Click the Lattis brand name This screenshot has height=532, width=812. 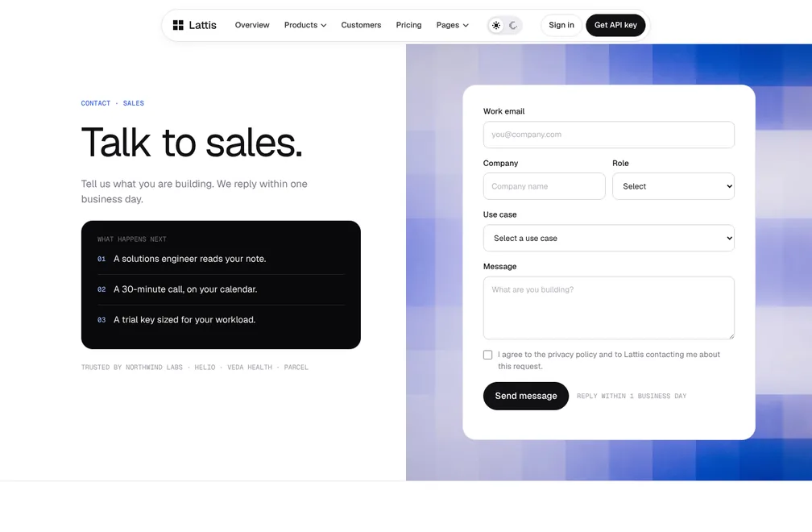pyautogui.click(x=202, y=25)
